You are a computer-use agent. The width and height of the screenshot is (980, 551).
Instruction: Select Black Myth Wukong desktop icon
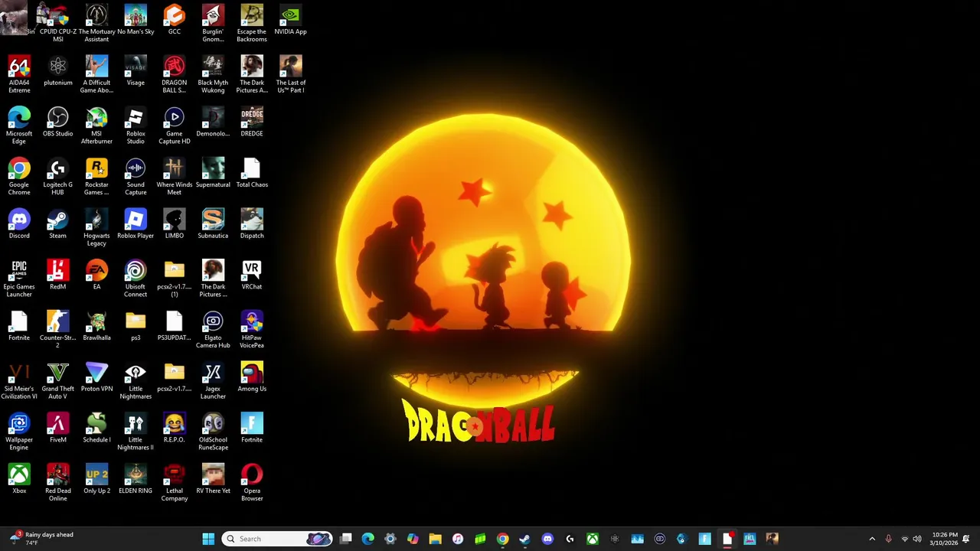[213, 73]
